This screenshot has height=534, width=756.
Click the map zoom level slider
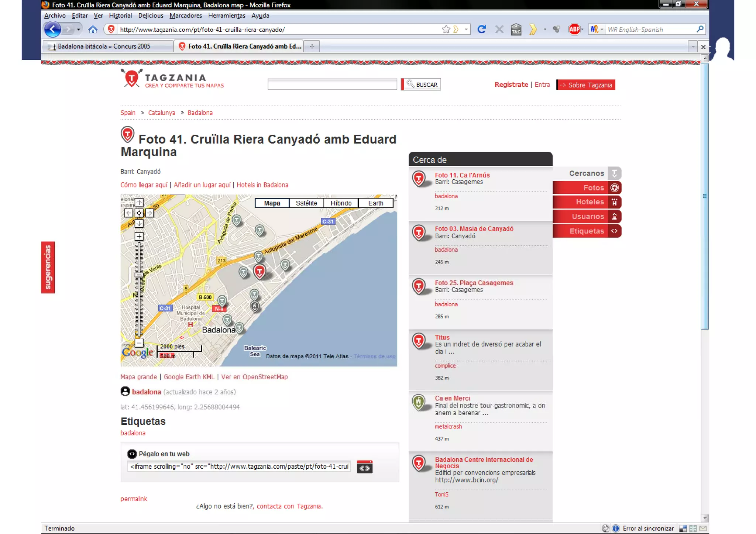pos(139,275)
